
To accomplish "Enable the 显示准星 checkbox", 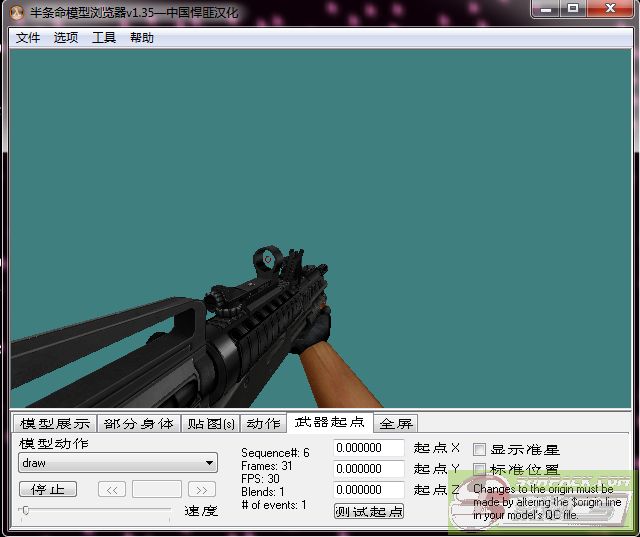I will (479, 450).
